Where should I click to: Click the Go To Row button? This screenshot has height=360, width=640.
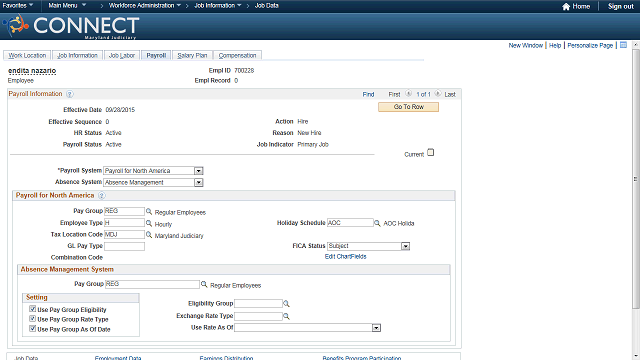(x=409, y=107)
